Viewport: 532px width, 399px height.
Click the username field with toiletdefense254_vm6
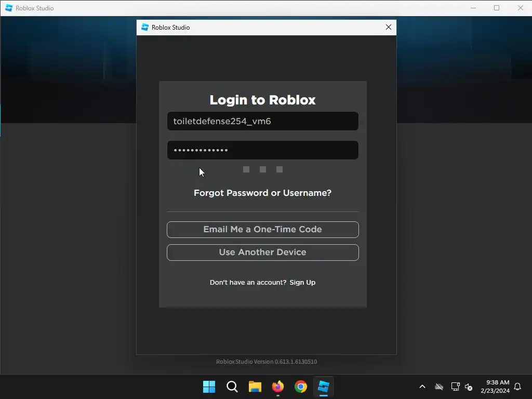click(x=262, y=121)
